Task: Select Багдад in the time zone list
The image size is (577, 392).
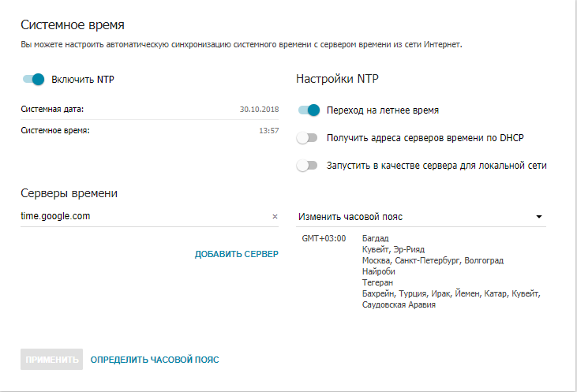Action: click(376, 237)
